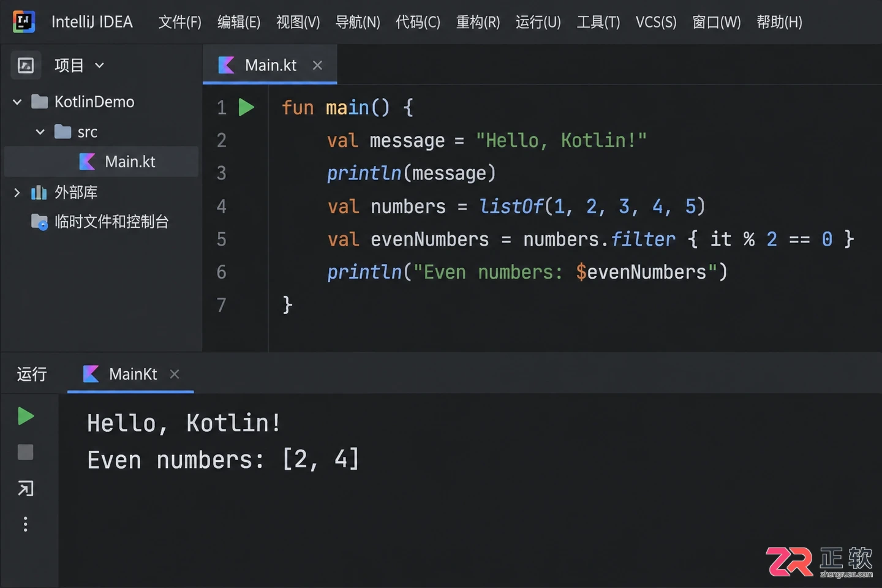
Task: Click line number 7 in the gutter
Action: pos(222,305)
